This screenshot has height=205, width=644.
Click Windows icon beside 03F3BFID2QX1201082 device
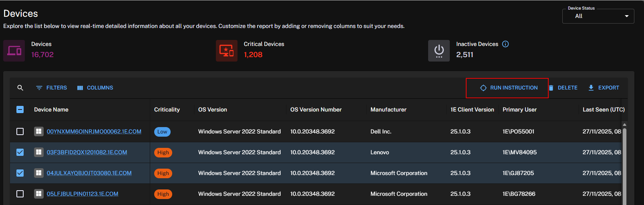pos(39,152)
